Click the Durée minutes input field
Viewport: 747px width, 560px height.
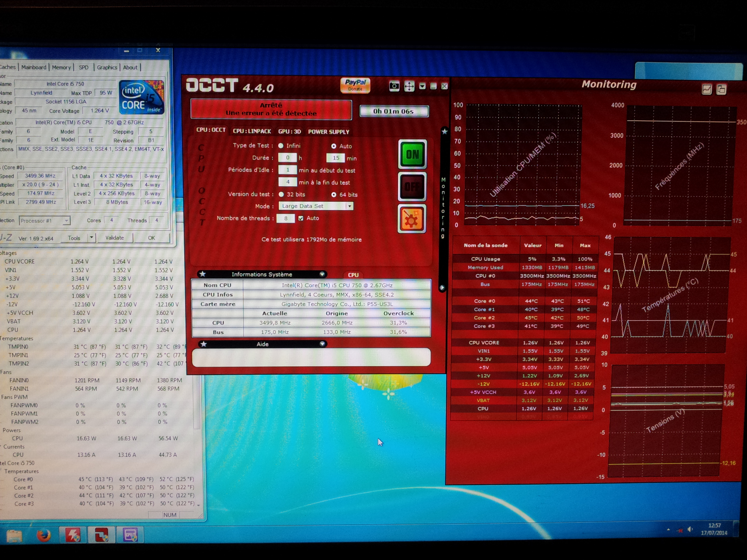click(336, 158)
